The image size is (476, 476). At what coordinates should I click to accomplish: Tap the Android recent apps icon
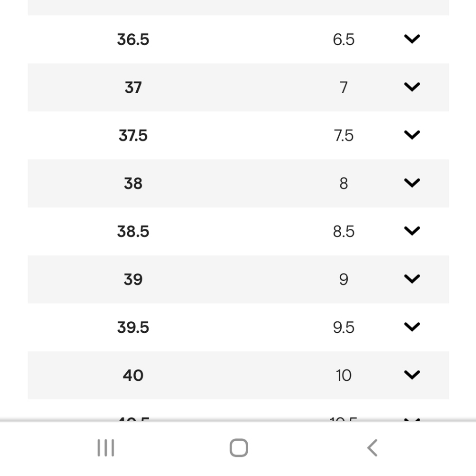(x=105, y=448)
